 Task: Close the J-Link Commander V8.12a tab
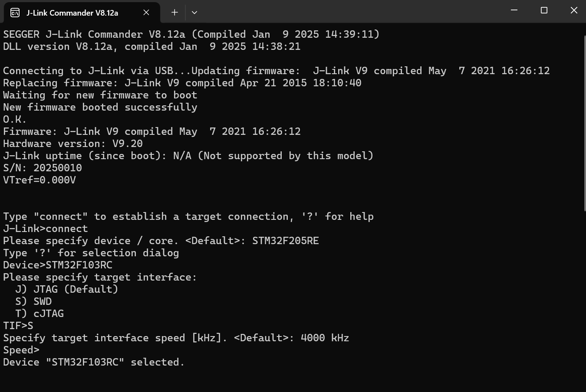[146, 13]
